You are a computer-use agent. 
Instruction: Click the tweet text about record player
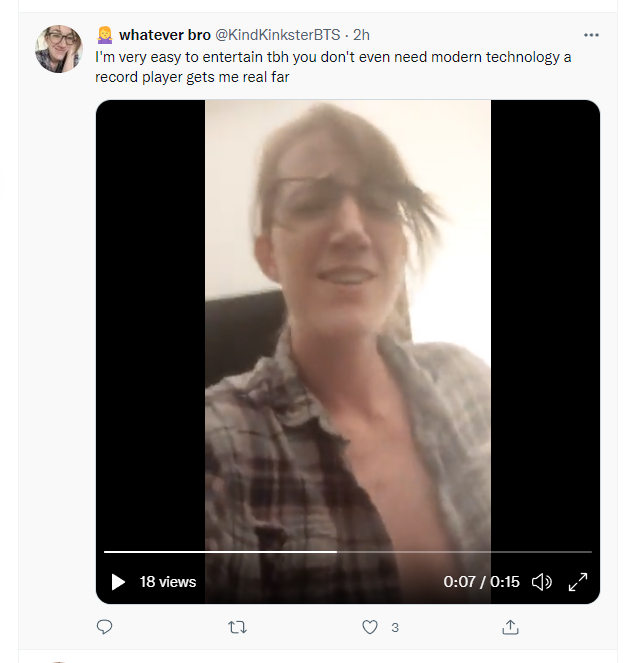333,67
